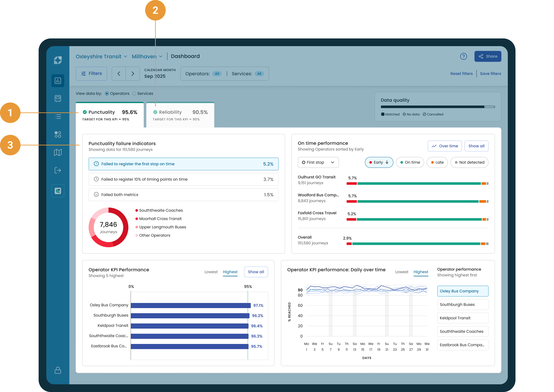Click the Share button

[487, 57]
